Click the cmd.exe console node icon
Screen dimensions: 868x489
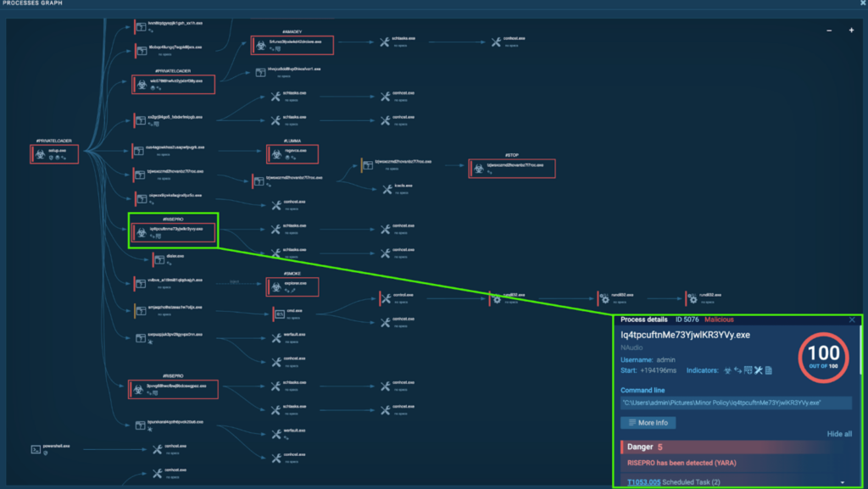click(x=279, y=314)
